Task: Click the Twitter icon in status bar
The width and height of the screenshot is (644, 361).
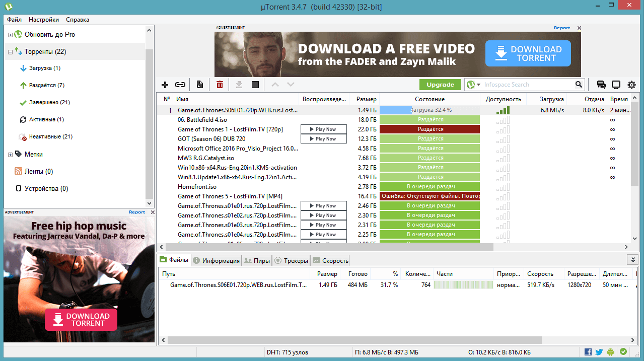Action: (599, 352)
